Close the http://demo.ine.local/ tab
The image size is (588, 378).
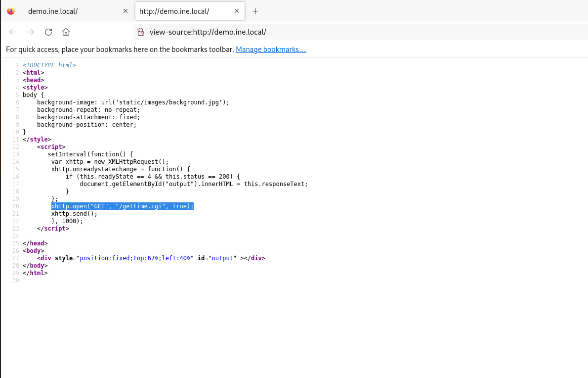coord(237,11)
